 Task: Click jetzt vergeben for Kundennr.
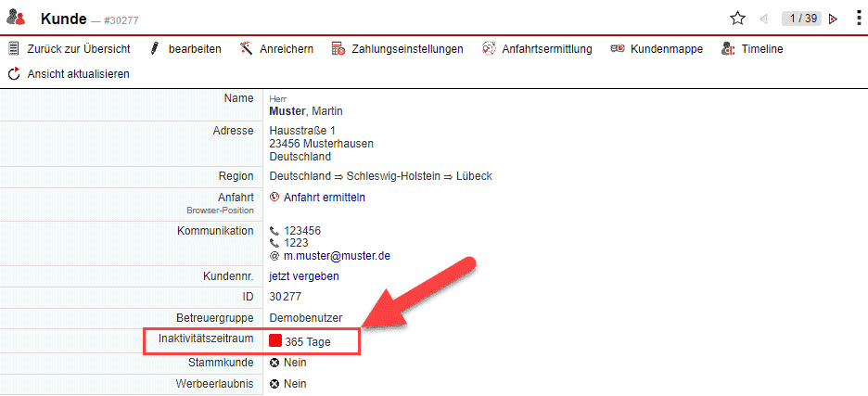[304, 275]
